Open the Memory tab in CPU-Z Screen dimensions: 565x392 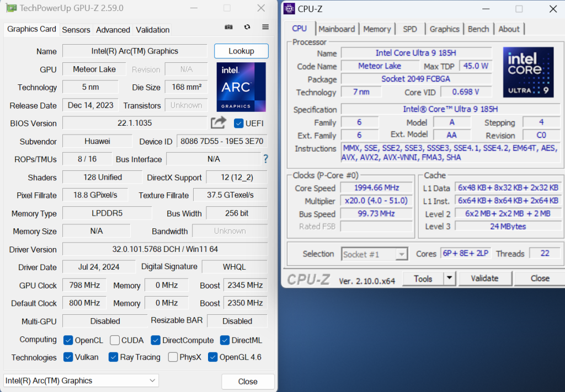pyautogui.click(x=377, y=29)
